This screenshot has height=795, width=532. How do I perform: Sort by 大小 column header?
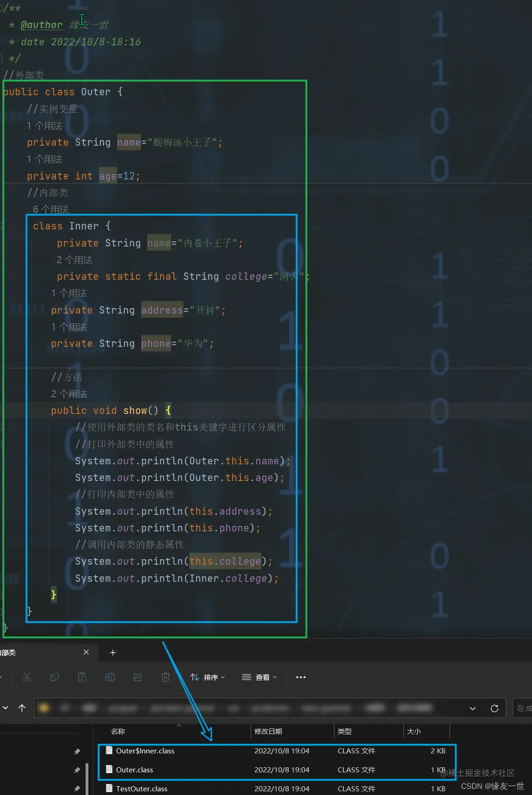pos(414,731)
